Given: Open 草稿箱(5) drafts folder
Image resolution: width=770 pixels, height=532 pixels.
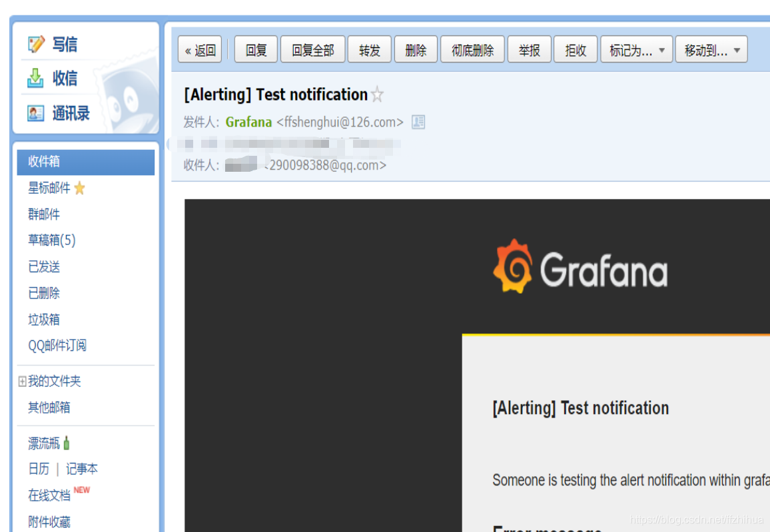Looking at the screenshot, I should point(51,240).
